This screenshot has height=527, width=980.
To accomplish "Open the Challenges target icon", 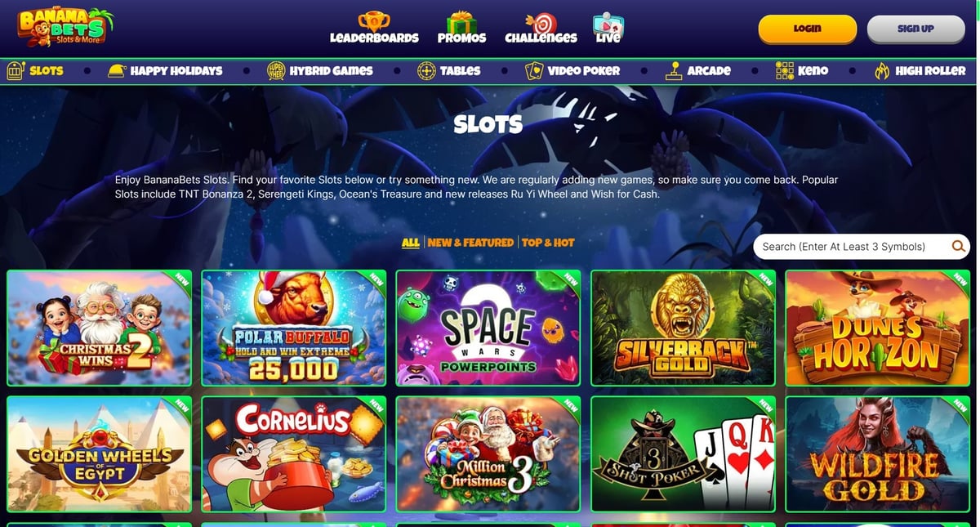I will coord(541,22).
